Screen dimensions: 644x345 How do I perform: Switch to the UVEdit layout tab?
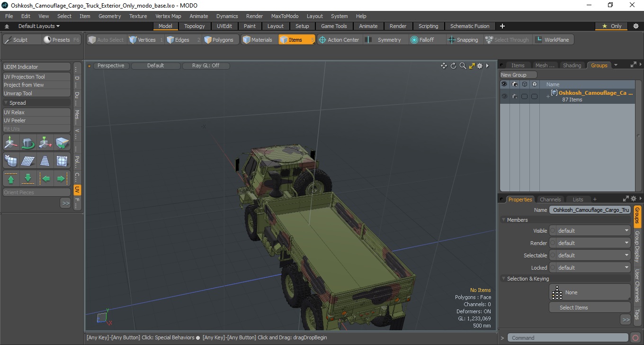click(224, 26)
